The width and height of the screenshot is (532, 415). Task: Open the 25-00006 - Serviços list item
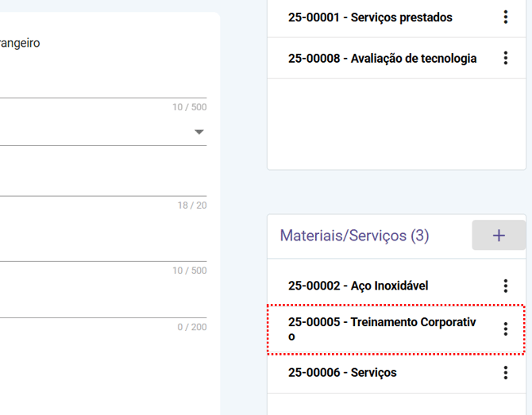coord(341,372)
